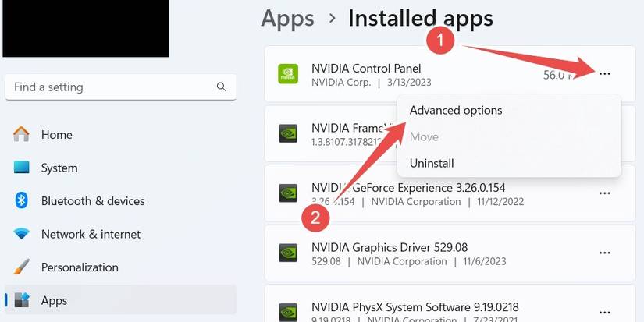Open Personalization settings
The height and width of the screenshot is (322, 644).
click(79, 267)
